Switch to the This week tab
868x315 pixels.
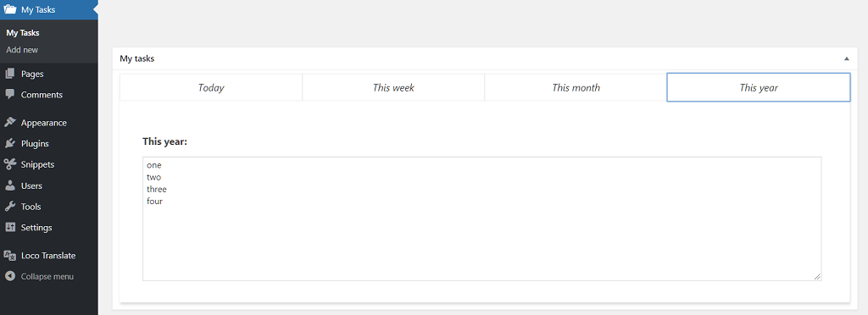(393, 87)
